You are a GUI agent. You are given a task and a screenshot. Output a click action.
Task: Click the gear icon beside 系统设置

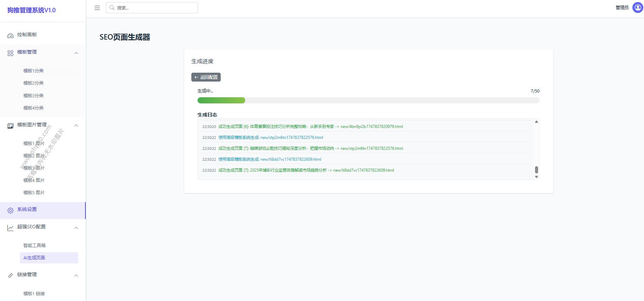click(x=10, y=211)
